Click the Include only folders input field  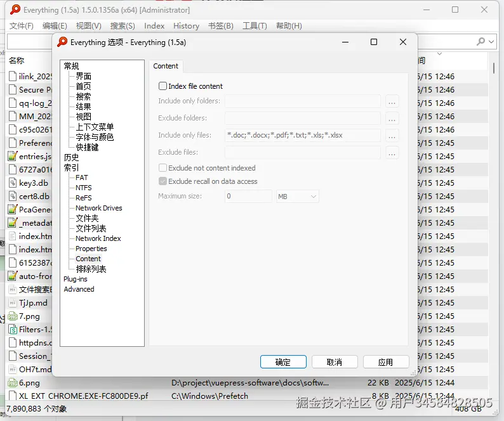point(303,101)
